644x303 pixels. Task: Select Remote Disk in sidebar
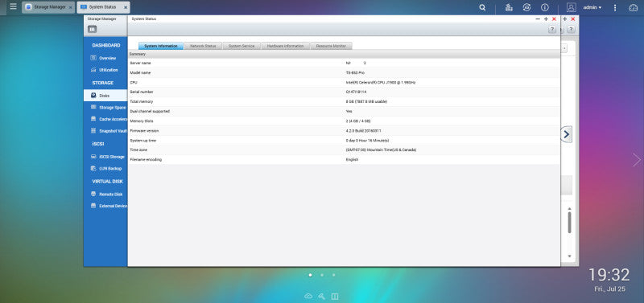pos(105,194)
